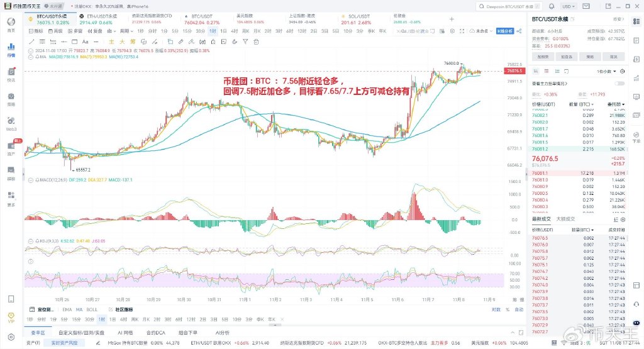Open the 更多 more grid icon
Image resolution: width=644 pixels, height=349 pixels.
[11, 198]
